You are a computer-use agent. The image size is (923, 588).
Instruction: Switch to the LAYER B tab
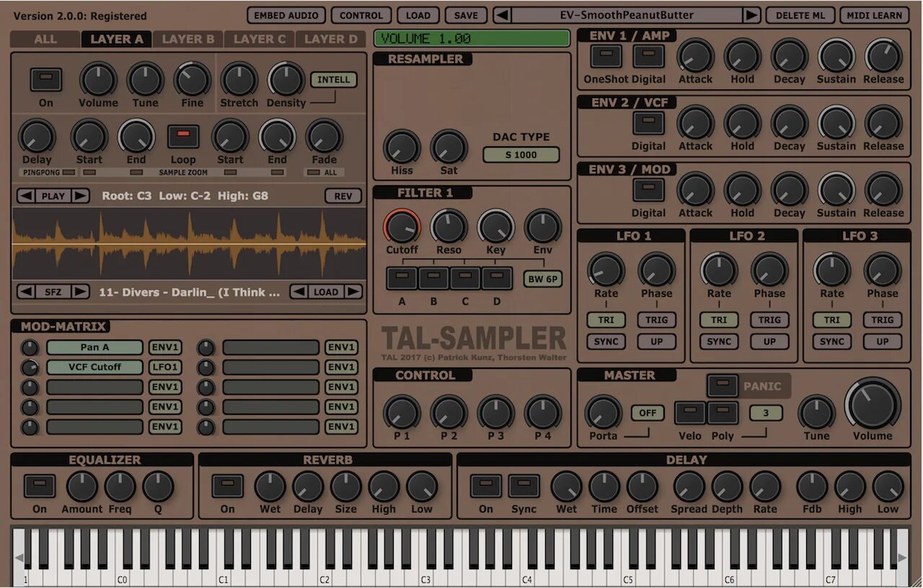pyautogui.click(x=187, y=39)
